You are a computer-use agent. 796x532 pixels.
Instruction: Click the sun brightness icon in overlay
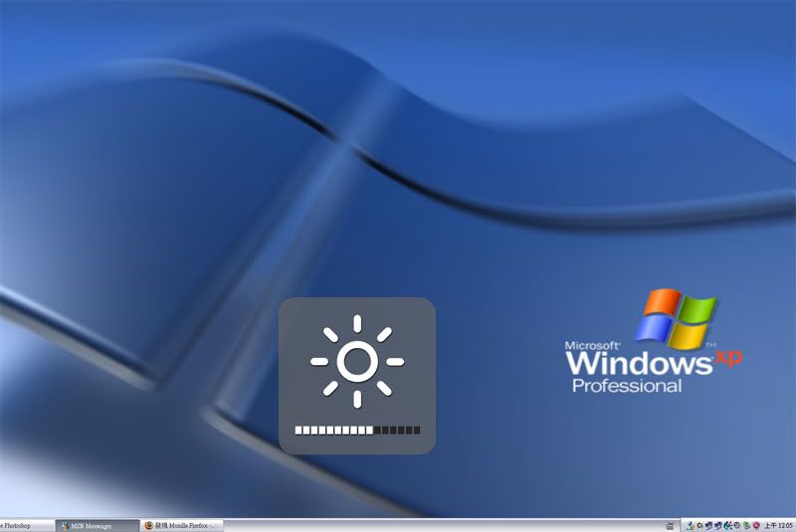(356, 362)
